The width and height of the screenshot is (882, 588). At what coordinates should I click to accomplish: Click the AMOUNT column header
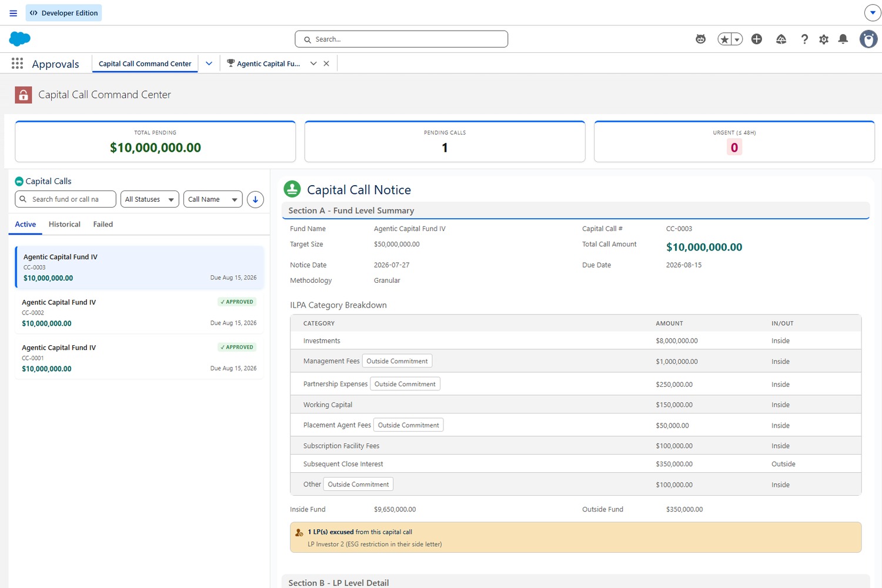tap(670, 323)
